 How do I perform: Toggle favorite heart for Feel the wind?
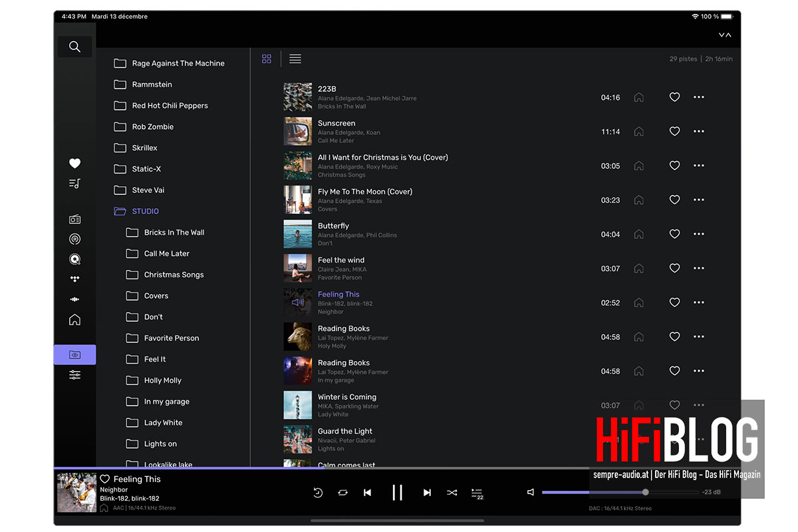674,268
